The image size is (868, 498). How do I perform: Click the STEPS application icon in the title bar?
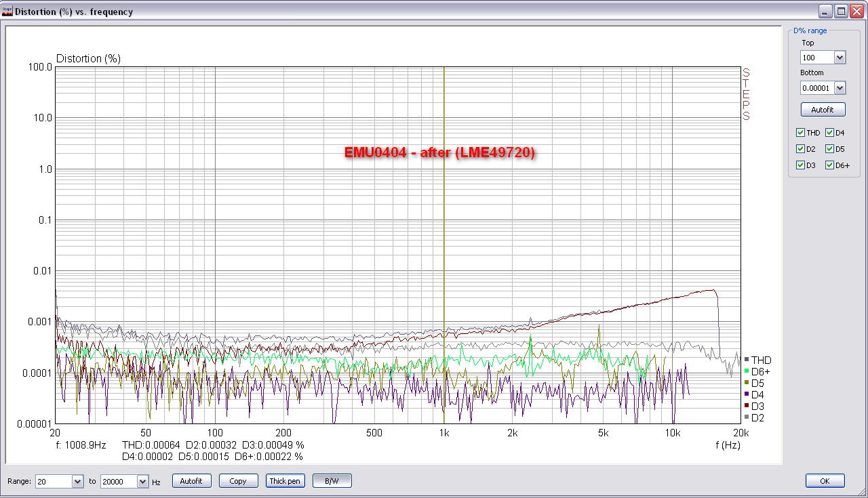8,10
